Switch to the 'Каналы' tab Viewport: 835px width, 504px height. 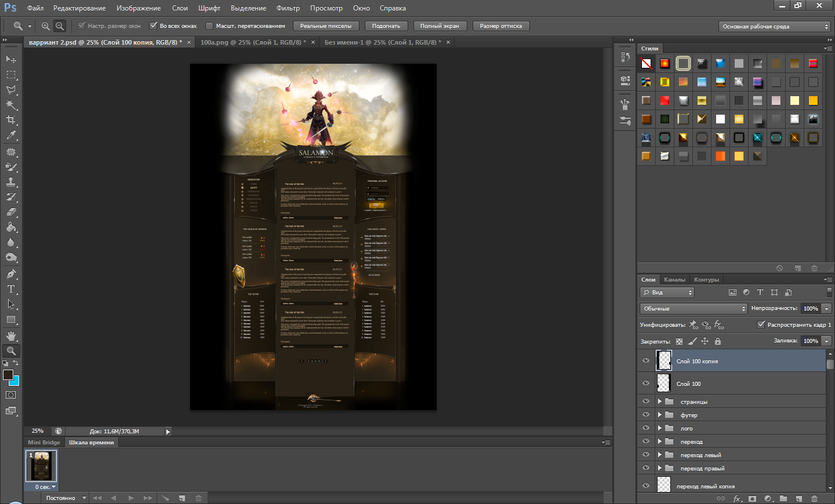point(674,280)
